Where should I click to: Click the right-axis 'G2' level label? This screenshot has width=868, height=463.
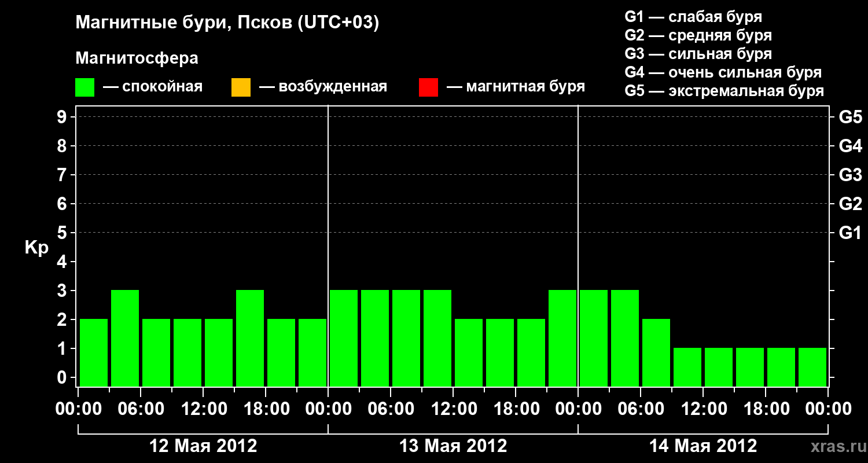850,204
